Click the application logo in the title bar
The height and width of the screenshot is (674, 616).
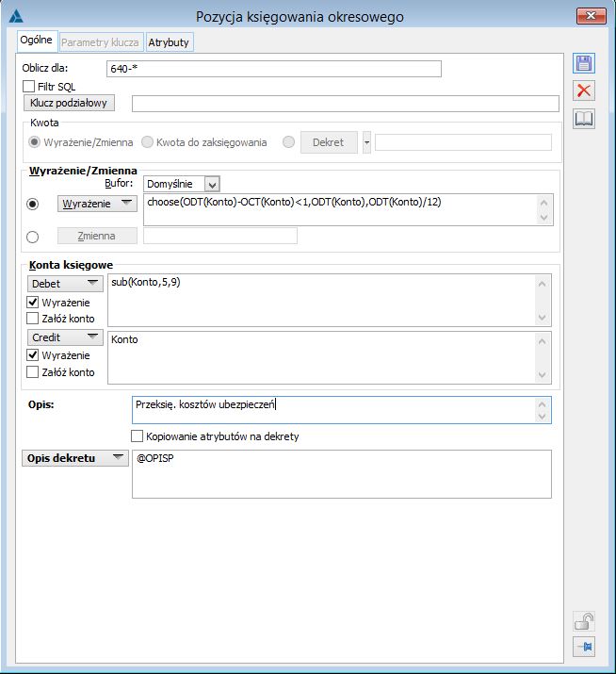(16, 16)
